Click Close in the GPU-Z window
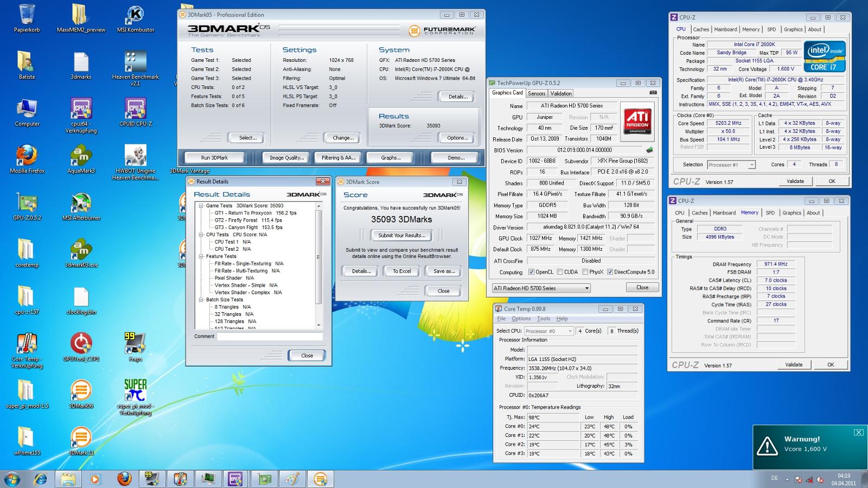Viewport: 868px width, 488px height. (x=642, y=288)
